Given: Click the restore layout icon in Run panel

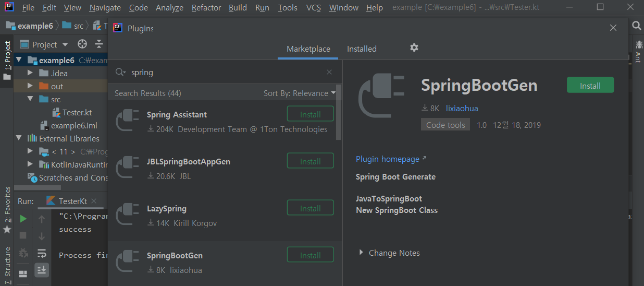Looking at the screenshot, I should (x=23, y=273).
